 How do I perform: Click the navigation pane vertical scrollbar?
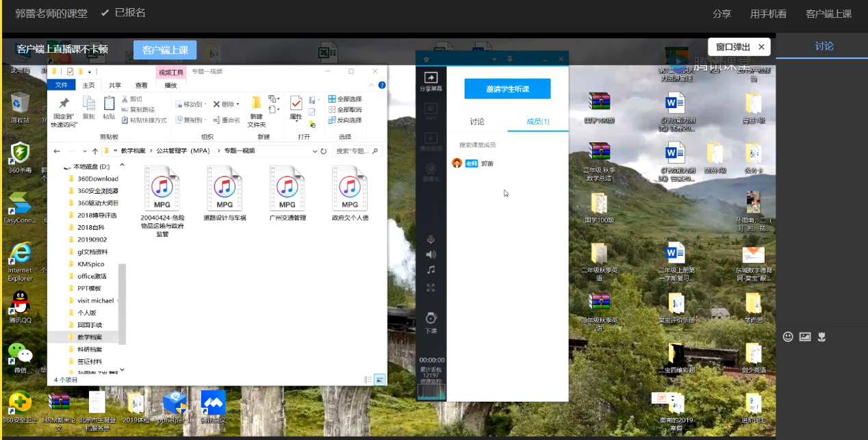123,304
